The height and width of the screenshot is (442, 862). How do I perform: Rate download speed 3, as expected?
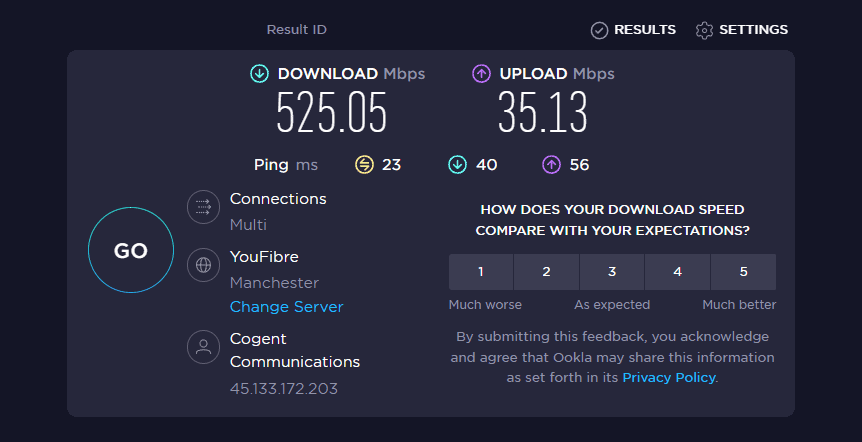(x=612, y=272)
